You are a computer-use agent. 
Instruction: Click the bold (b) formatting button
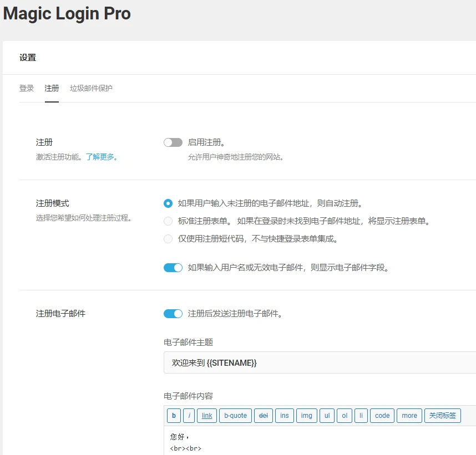click(x=174, y=416)
